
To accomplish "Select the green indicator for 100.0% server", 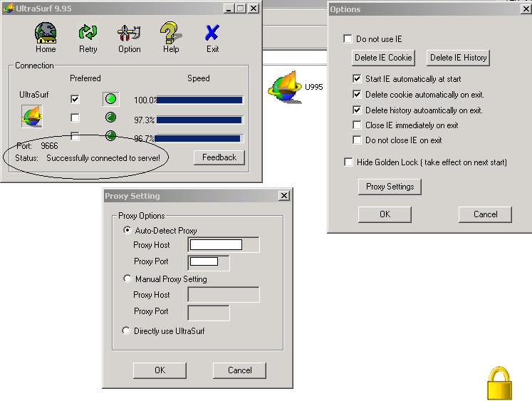I will (x=110, y=99).
